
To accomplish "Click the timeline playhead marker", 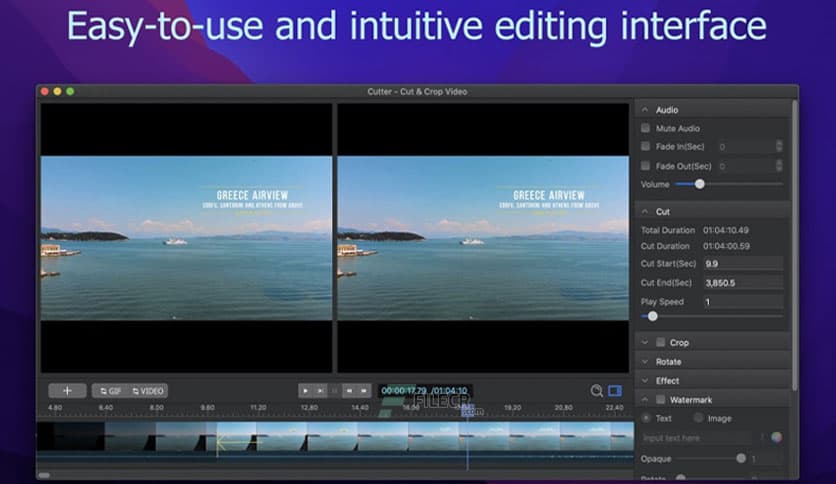I will pos(468,411).
